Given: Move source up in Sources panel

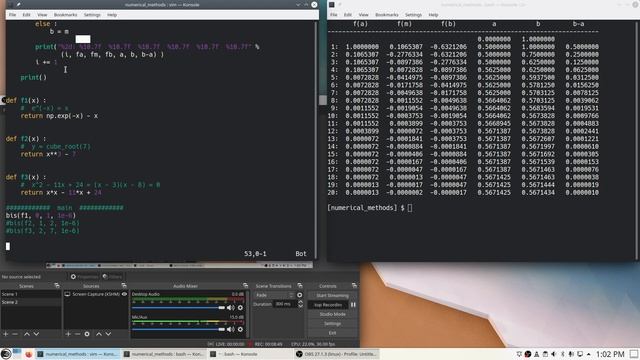Looking at the screenshot, I should [99, 334].
